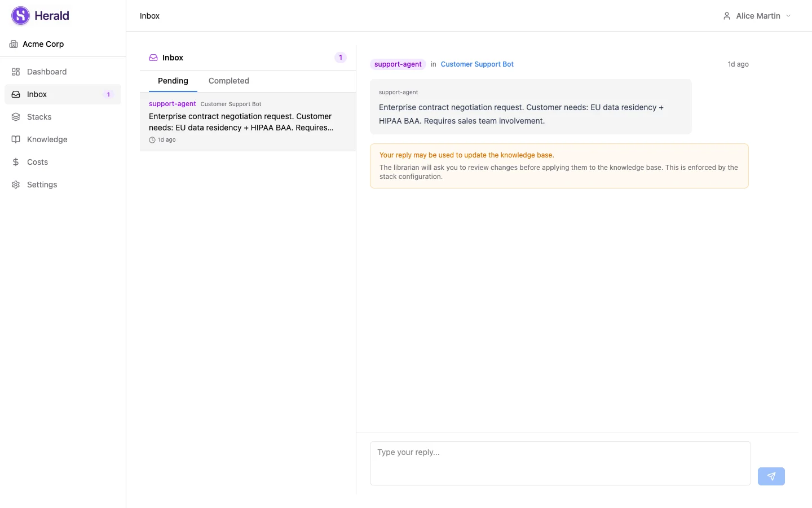Open Dashboard via its grid icon
Image resolution: width=812 pixels, height=508 pixels.
[16, 72]
